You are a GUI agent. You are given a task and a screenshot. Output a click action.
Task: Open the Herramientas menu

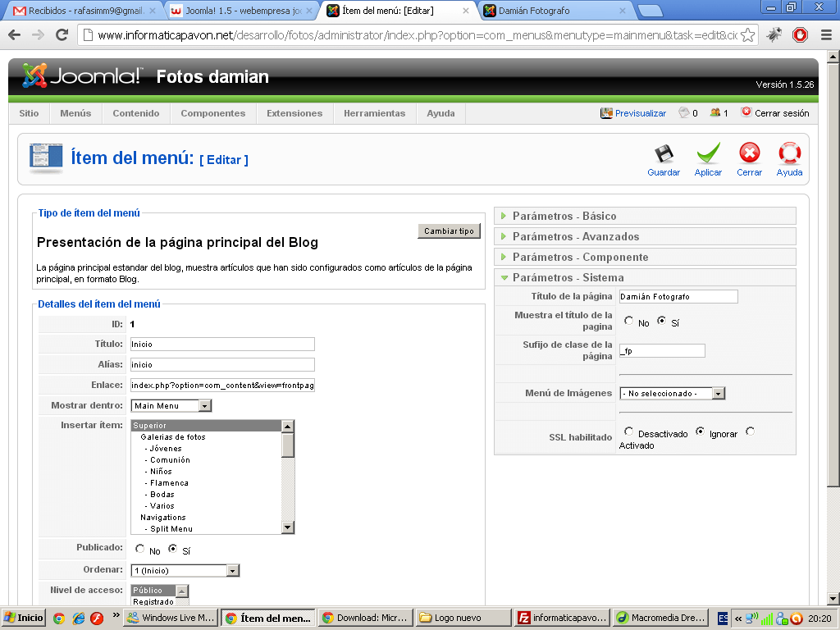(374, 113)
